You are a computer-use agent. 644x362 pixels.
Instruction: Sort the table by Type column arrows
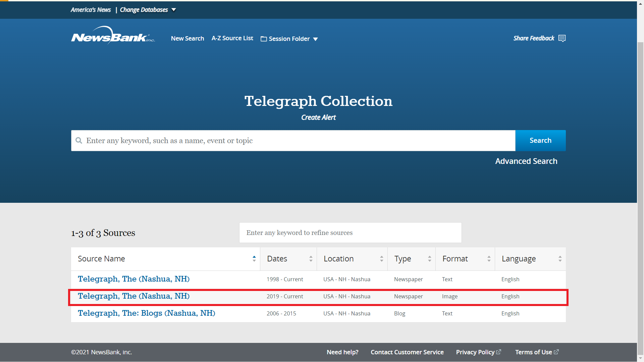point(430,259)
